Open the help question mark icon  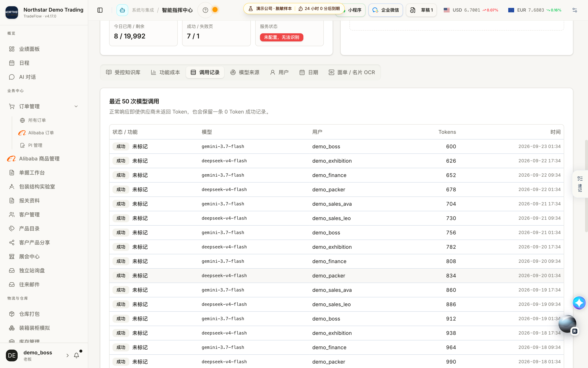205,10
